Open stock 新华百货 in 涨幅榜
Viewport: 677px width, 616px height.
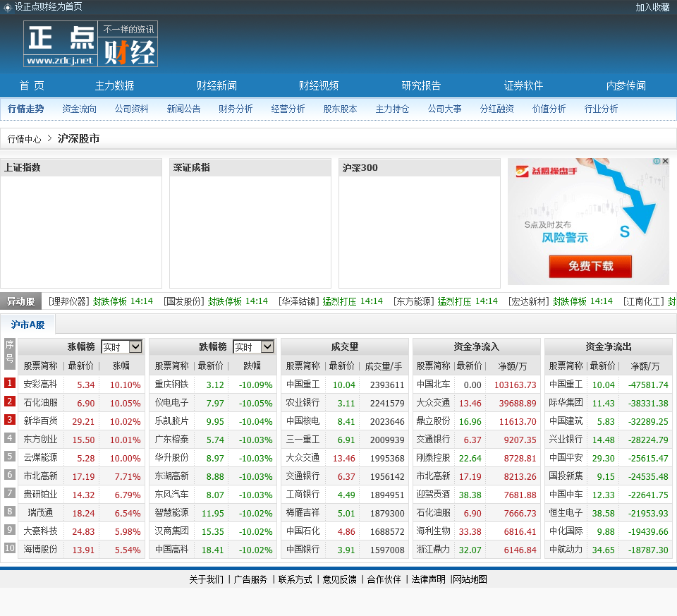(41, 421)
